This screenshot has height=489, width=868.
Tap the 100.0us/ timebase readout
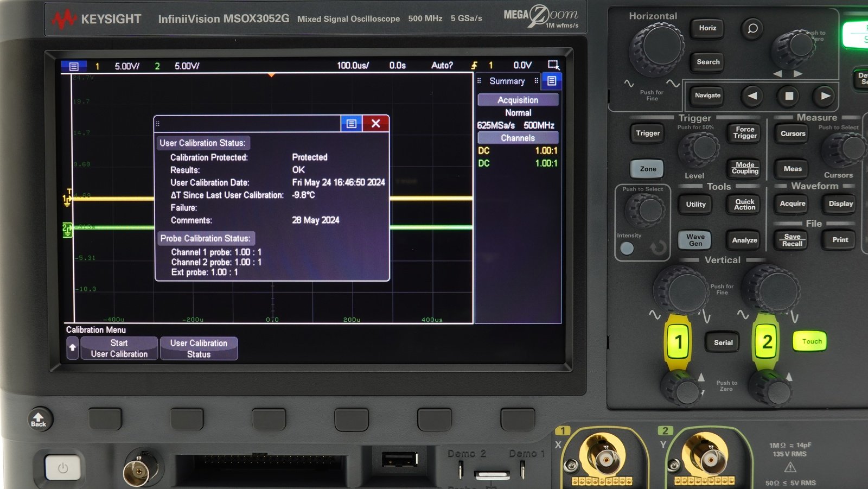point(353,66)
